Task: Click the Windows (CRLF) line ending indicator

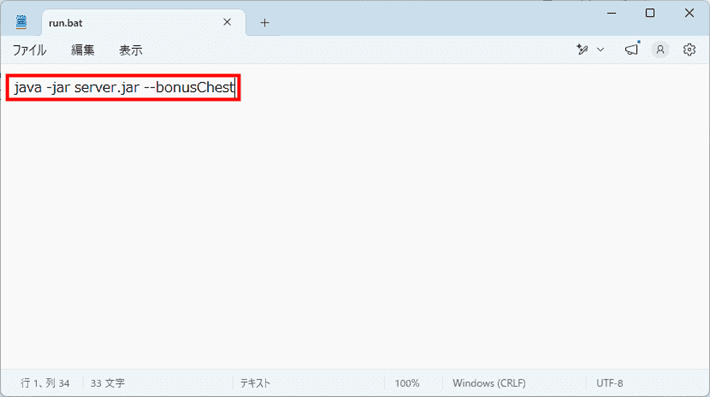Action: [x=489, y=383]
